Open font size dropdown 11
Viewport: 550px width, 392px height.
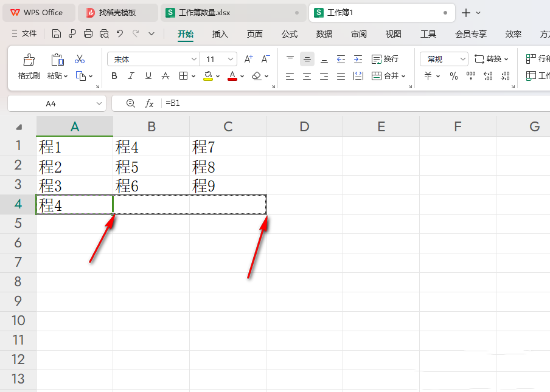click(231, 59)
